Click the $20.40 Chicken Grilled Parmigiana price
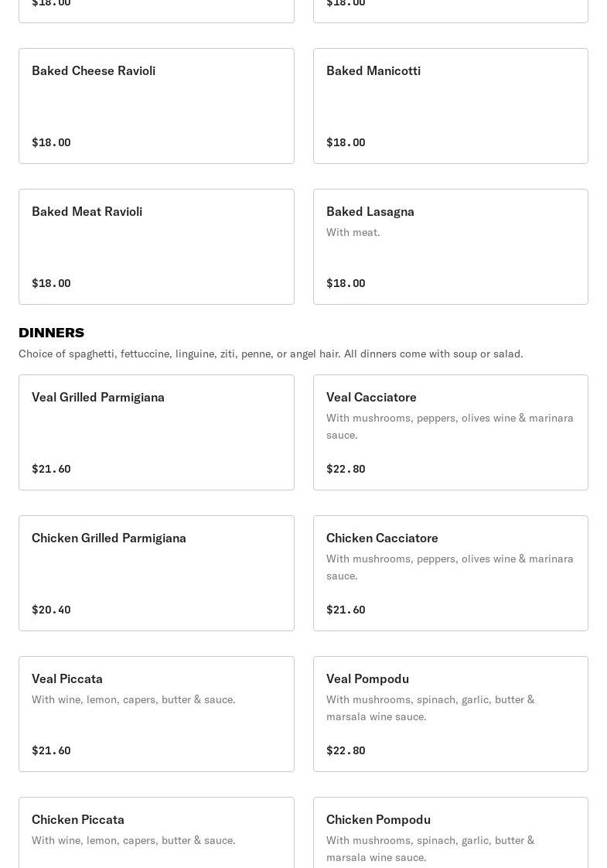The width and height of the screenshot is (607, 868). (x=51, y=610)
